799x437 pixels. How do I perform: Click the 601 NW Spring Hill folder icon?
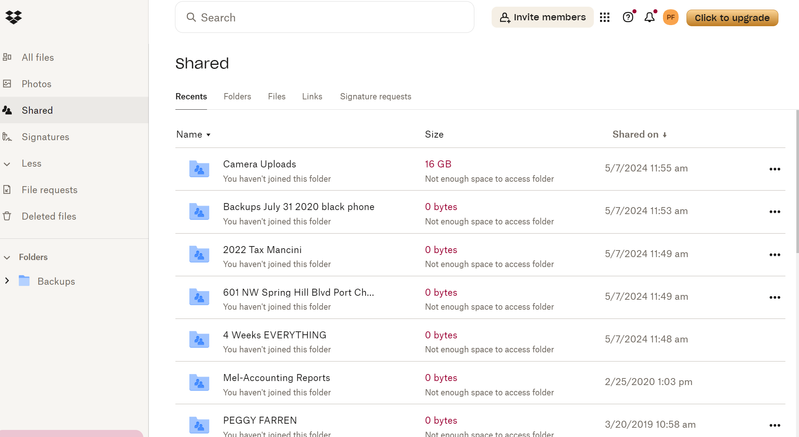coord(199,297)
